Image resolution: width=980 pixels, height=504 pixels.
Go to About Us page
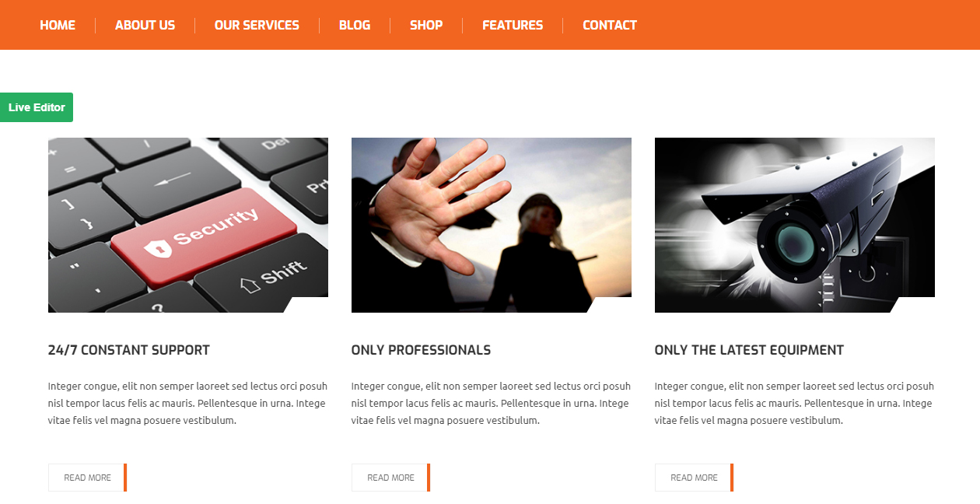coord(145,25)
